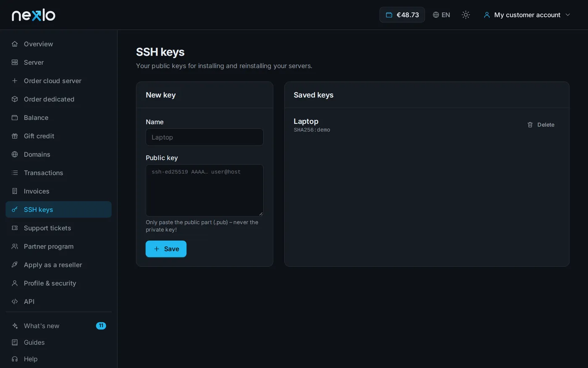Click into the Public key text area

(205, 191)
